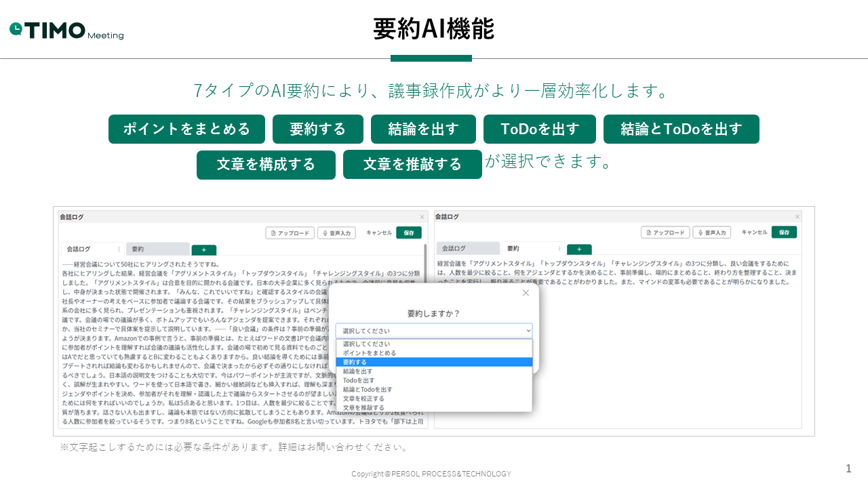Viewport: 868px width, 488px height.
Task: Click 保存 in the right panel
Action: click(x=784, y=232)
